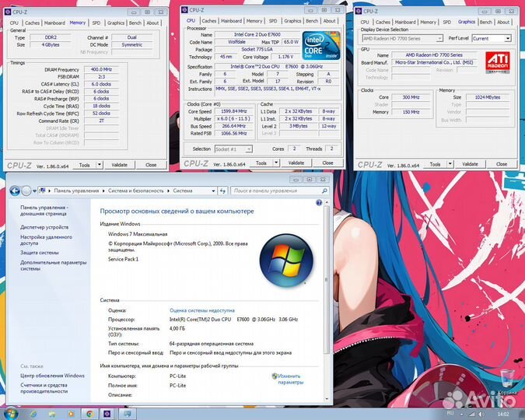Open the Recycle Bin desktop icon

(x=507, y=380)
